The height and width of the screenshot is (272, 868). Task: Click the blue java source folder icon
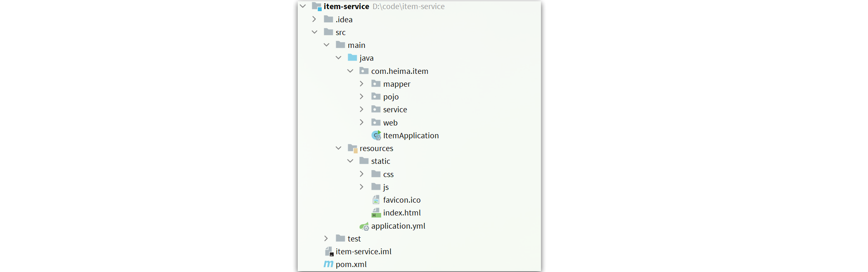point(352,57)
